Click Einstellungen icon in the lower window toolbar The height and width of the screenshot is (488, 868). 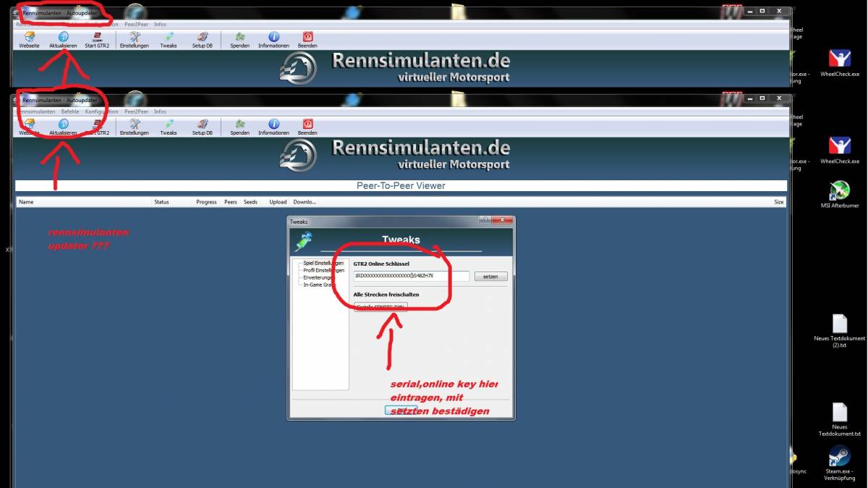click(x=135, y=126)
